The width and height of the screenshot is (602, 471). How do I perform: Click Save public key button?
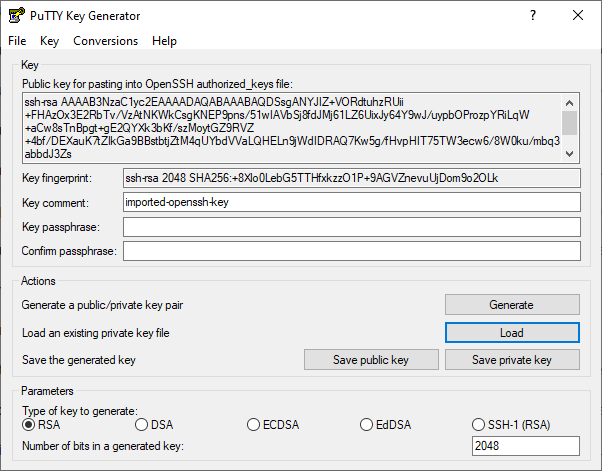pyautogui.click(x=371, y=360)
